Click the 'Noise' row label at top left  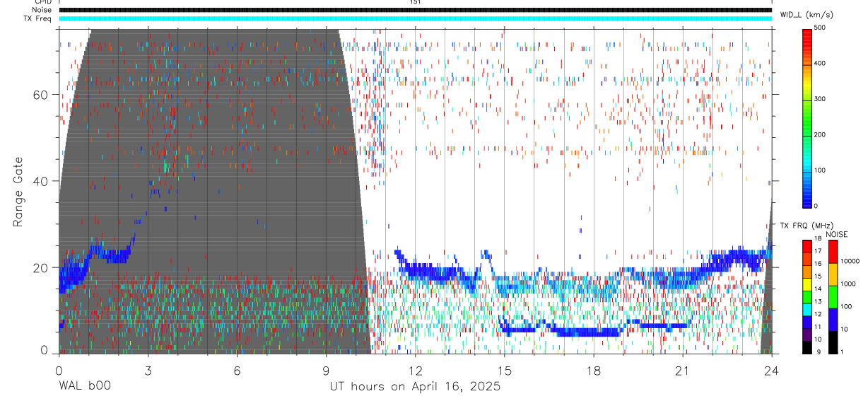coord(42,10)
